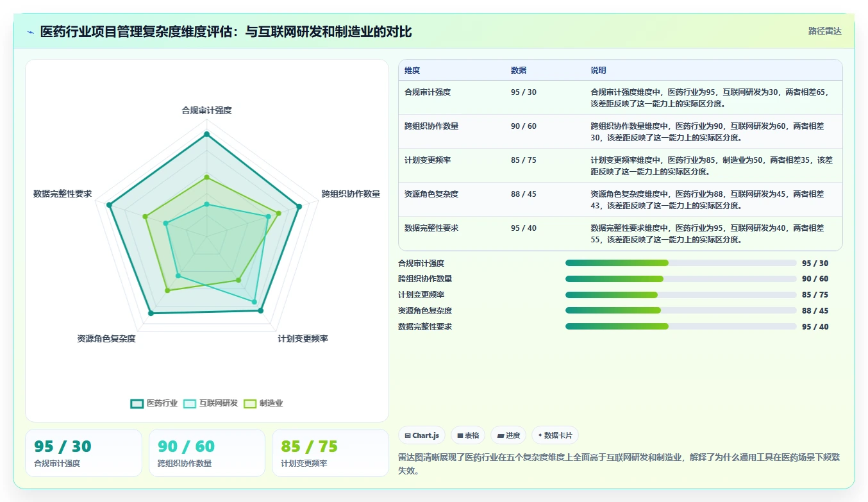Click the 进度 tag icon

[500, 436]
